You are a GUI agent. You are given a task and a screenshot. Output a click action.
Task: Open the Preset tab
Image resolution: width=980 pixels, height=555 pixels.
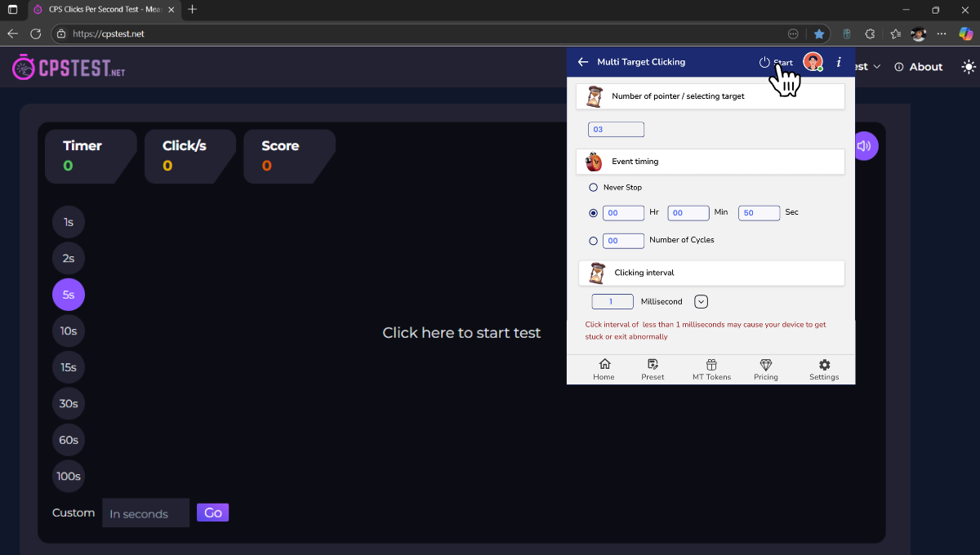(653, 369)
